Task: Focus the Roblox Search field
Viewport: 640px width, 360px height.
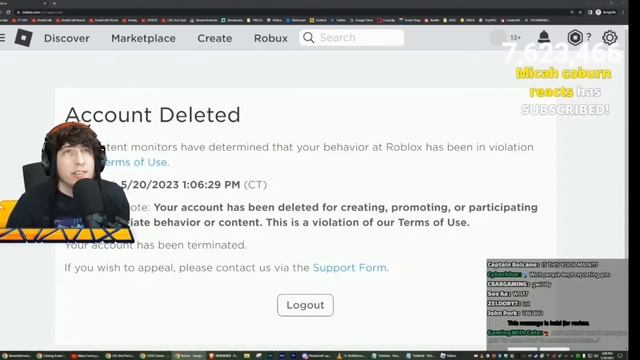Action: click(351, 38)
